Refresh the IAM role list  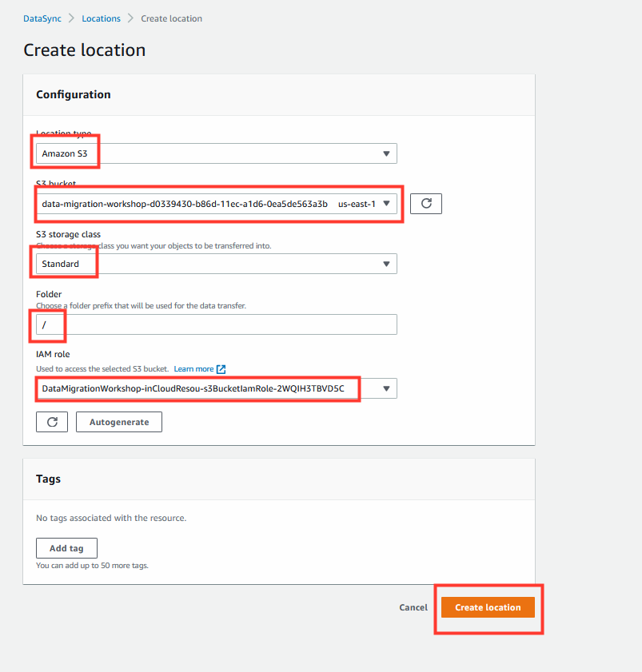pyautogui.click(x=52, y=422)
